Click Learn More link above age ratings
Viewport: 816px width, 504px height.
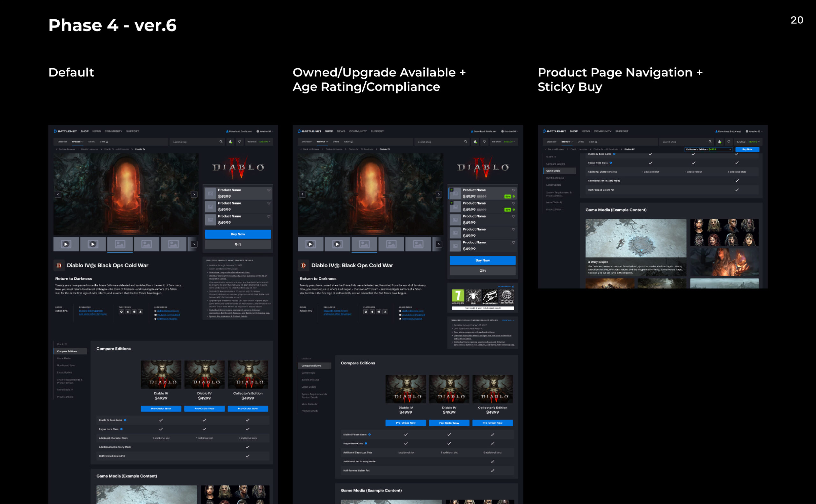[x=506, y=286]
